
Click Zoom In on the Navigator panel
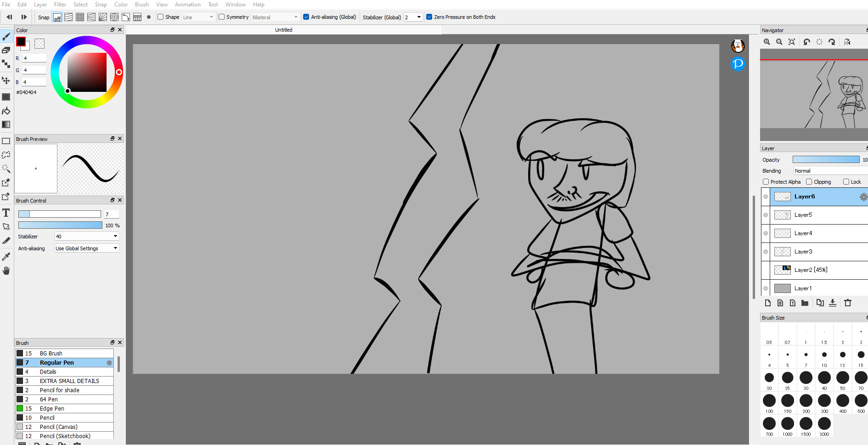pyautogui.click(x=767, y=42)
